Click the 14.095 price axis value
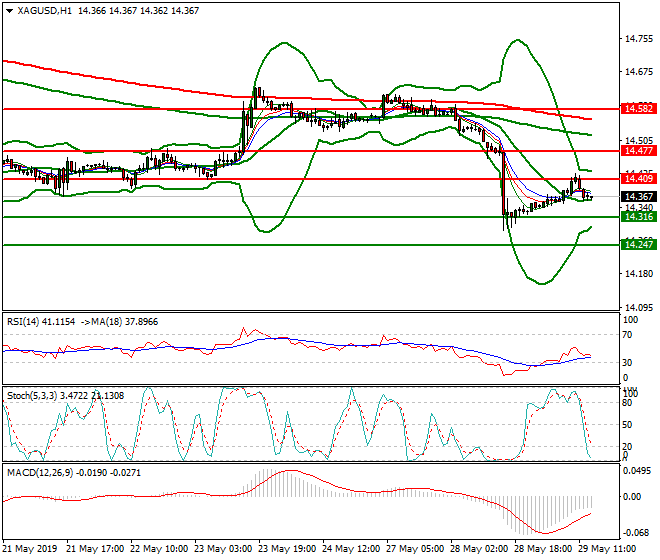This screenshot has height=560, width=660. pos(639,308)
